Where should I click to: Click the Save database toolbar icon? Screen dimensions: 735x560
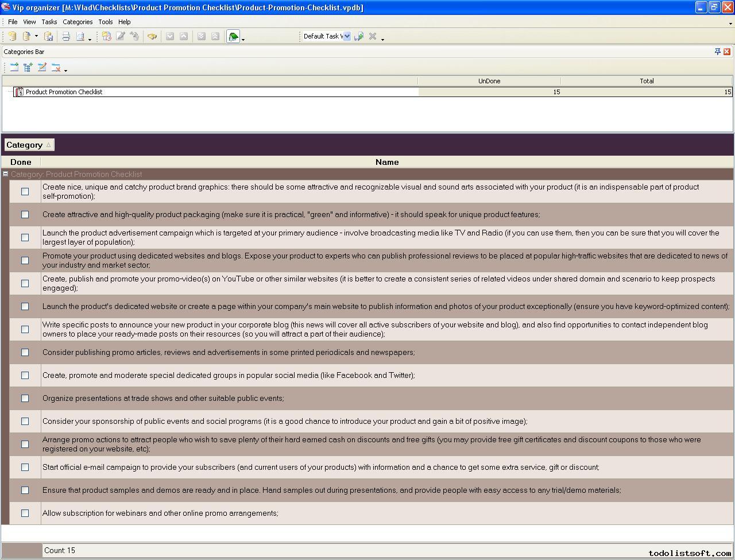(49, 37)
